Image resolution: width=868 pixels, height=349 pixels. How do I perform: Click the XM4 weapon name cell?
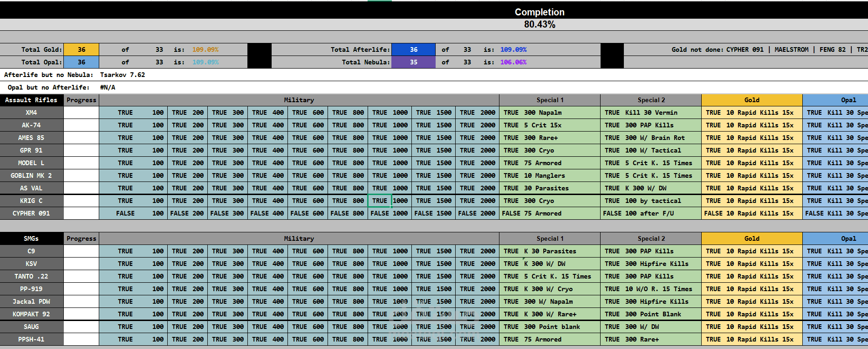coord(32,112)
